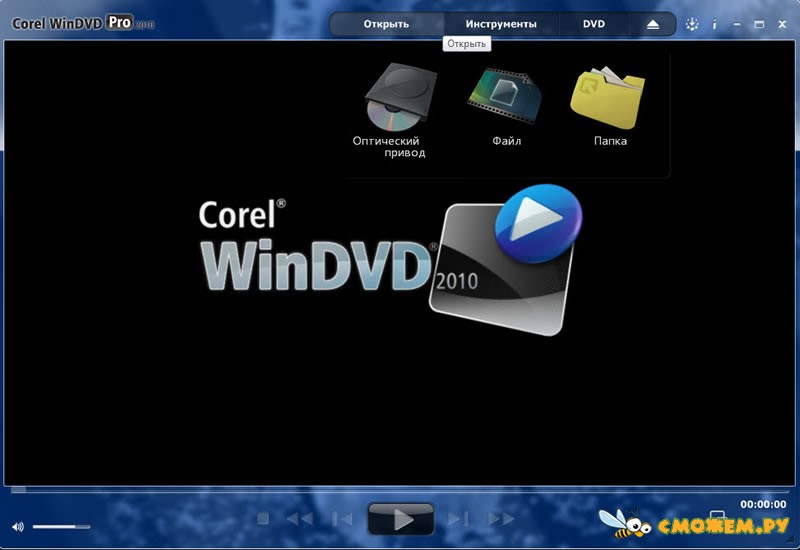
Task: Click the 00:00:00 time display
Action: [763, 504]
